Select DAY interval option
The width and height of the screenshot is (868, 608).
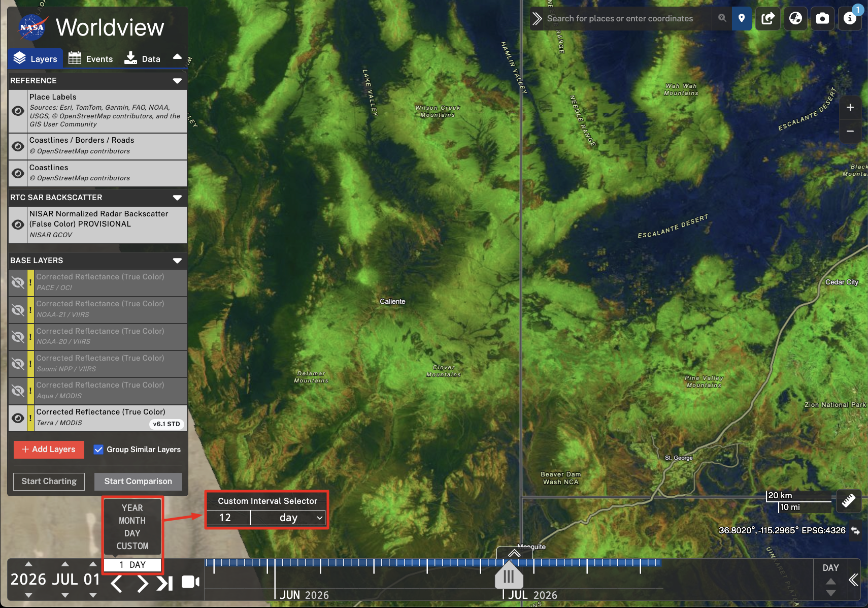(x=132, y=533)
